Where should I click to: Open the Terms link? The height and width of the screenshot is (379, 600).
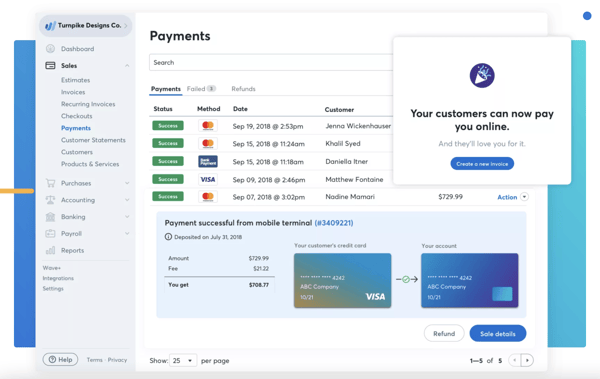point(94,360)
